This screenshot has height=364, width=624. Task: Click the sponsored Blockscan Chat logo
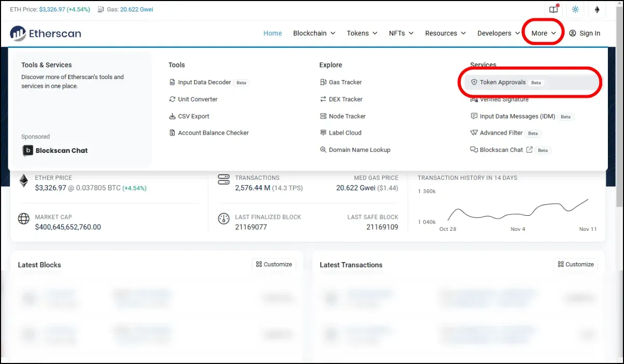click(x=55, y=151)
